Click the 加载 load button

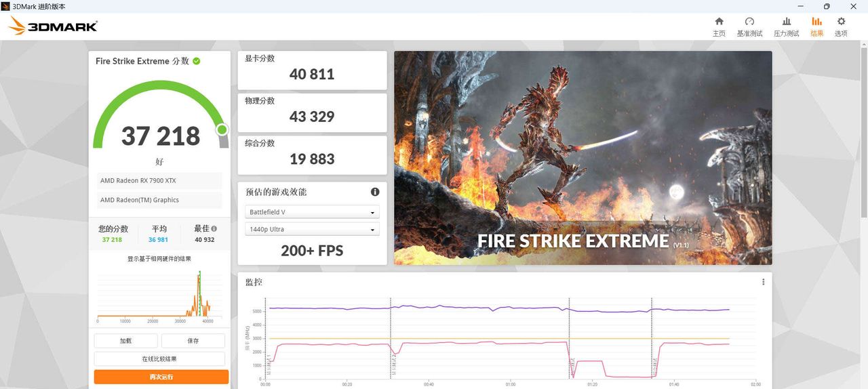point(125,341)
